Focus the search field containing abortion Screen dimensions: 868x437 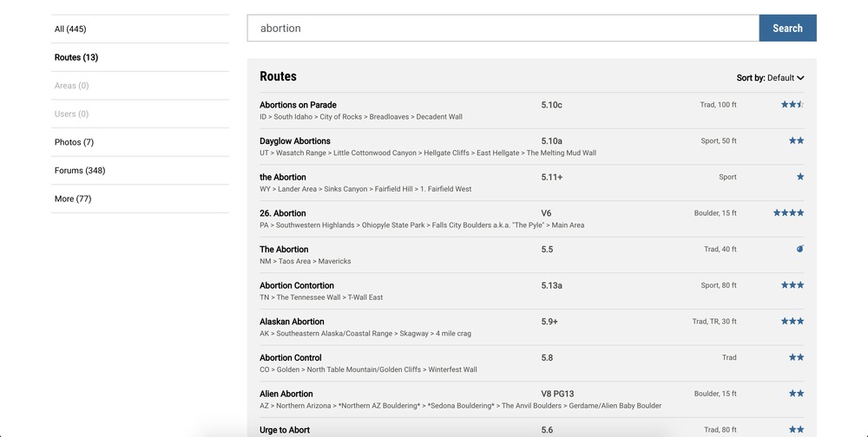503,29
